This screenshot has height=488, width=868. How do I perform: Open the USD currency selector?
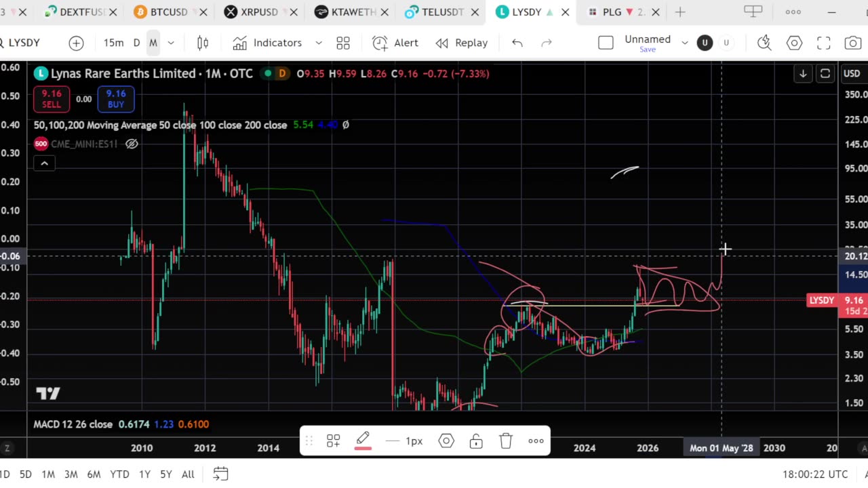click(x=852, y=73)
